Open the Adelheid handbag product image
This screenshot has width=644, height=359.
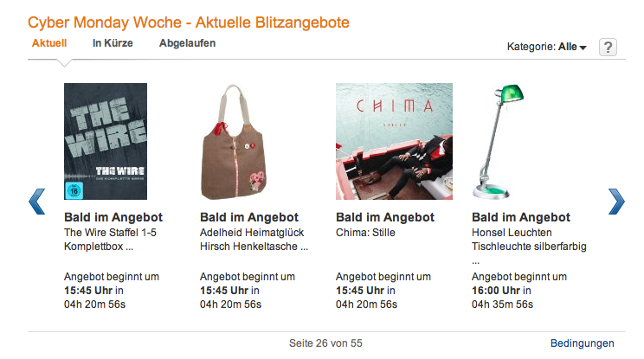(x=234, y=142)
